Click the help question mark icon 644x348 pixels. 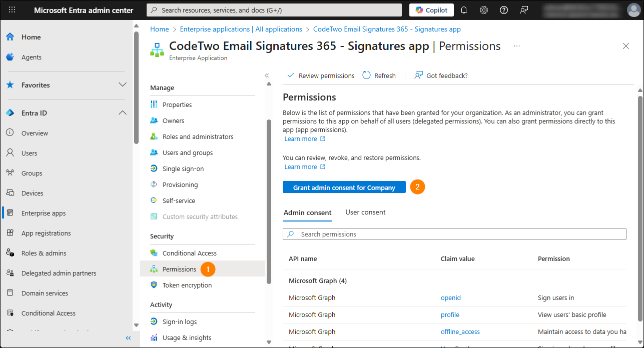click(x=504, y=10)
